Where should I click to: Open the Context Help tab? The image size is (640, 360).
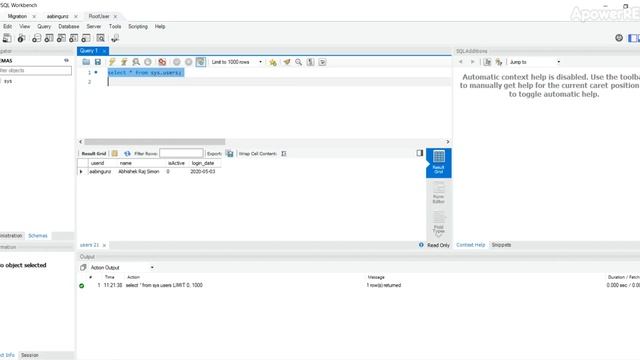tap(471, 245)
